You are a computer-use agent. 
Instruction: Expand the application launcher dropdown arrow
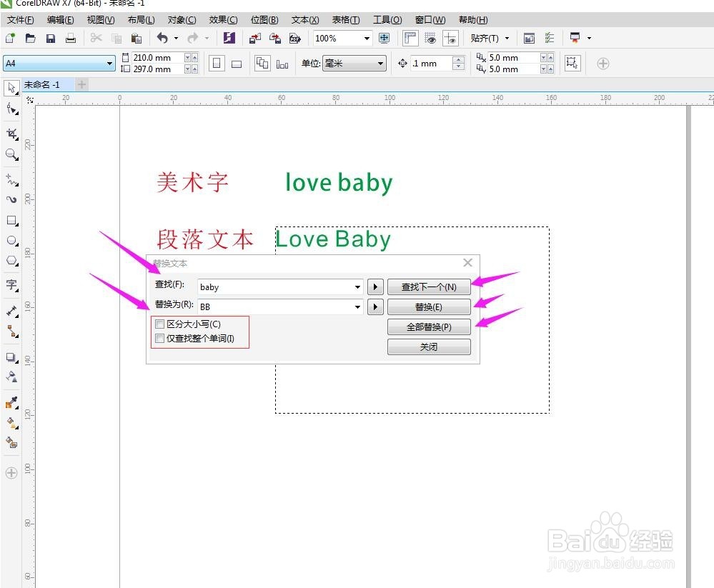coord(589,39)
